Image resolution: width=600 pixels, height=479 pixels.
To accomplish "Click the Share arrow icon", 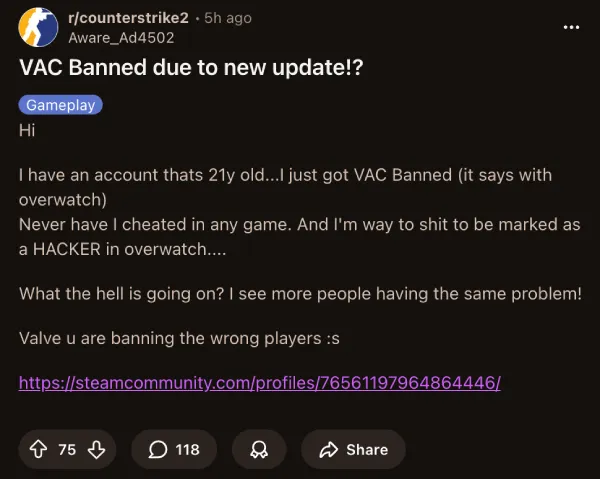I will (x=329, y=450).
